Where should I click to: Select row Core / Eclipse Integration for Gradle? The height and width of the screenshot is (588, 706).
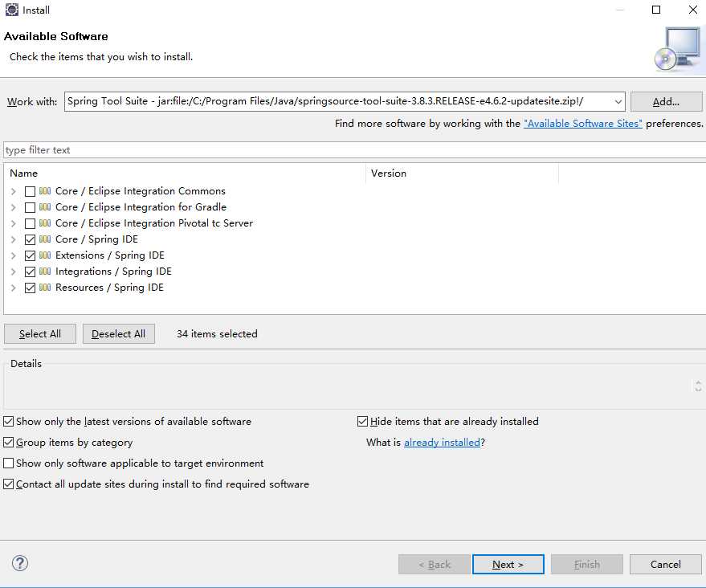click(x=141, y=207)
